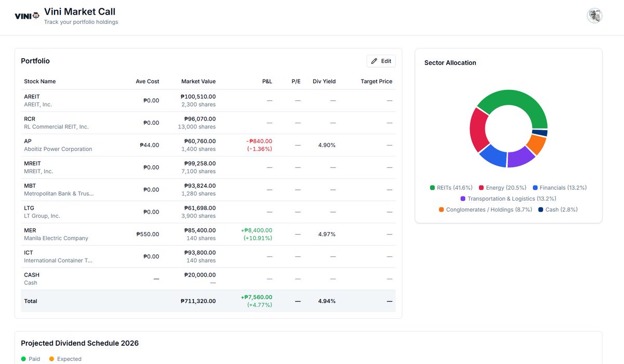Click the Vini Market Call title
Screen dimensions: 624x364
pos(80,11)
